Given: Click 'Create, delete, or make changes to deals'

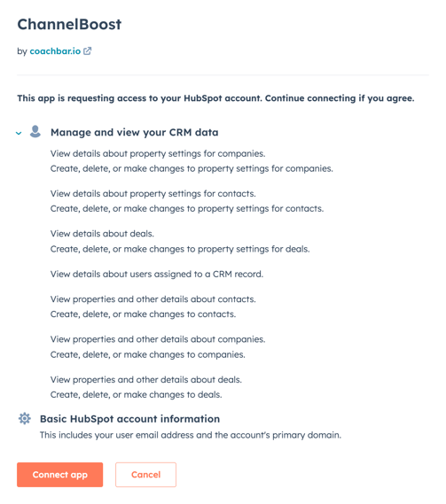Looking at the screenshot, I should pyautogui.click(x=137, y=395).
